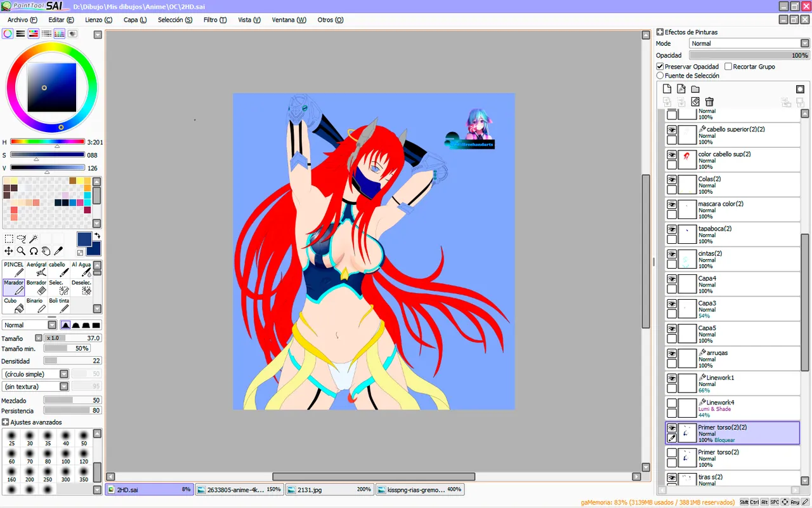The width and height of the screenshot is (812, 508).
Task: Open the Archivo menu
Action: (x=22, y=20)
